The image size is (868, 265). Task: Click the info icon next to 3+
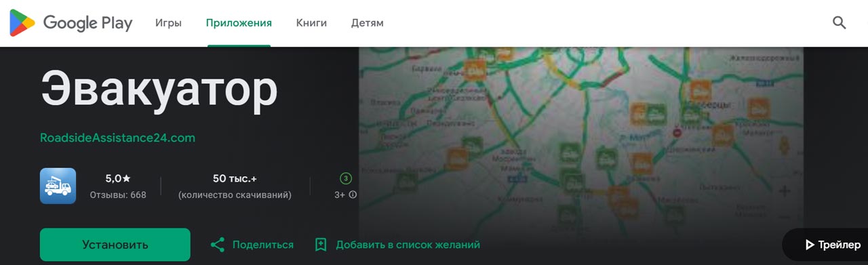pos(353,195)
